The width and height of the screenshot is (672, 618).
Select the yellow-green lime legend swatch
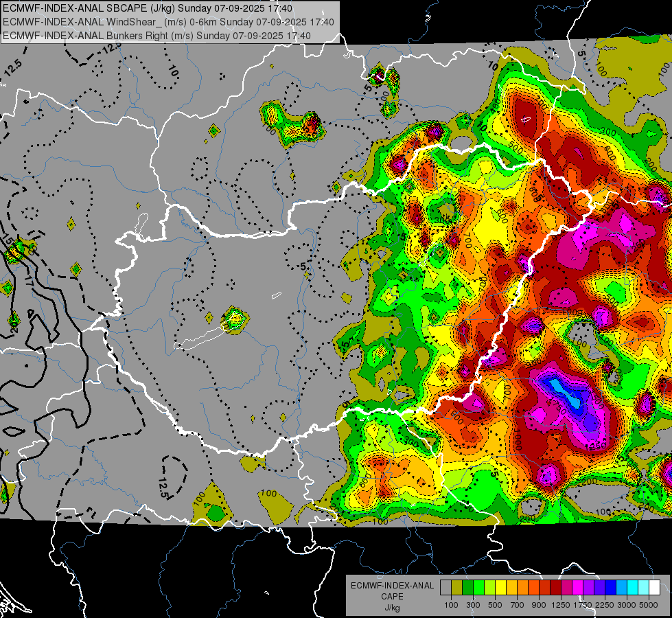[x=489, y=587]
